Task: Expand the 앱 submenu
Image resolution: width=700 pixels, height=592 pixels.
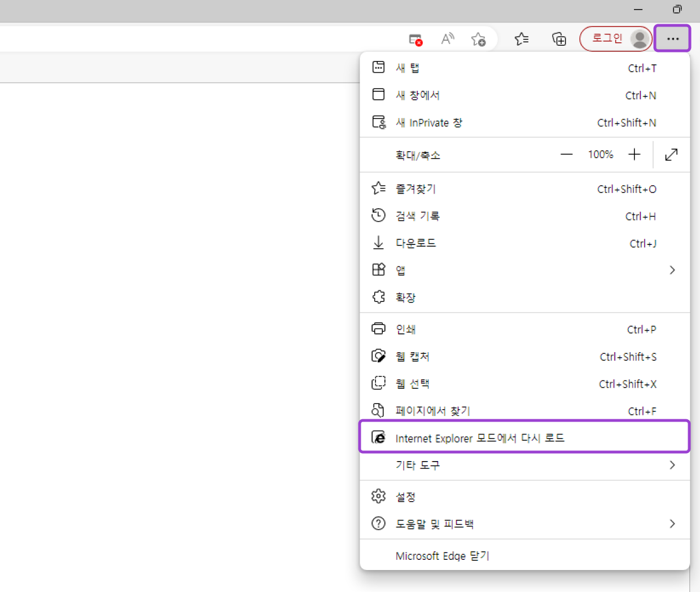Action: [x=672, y=270]
